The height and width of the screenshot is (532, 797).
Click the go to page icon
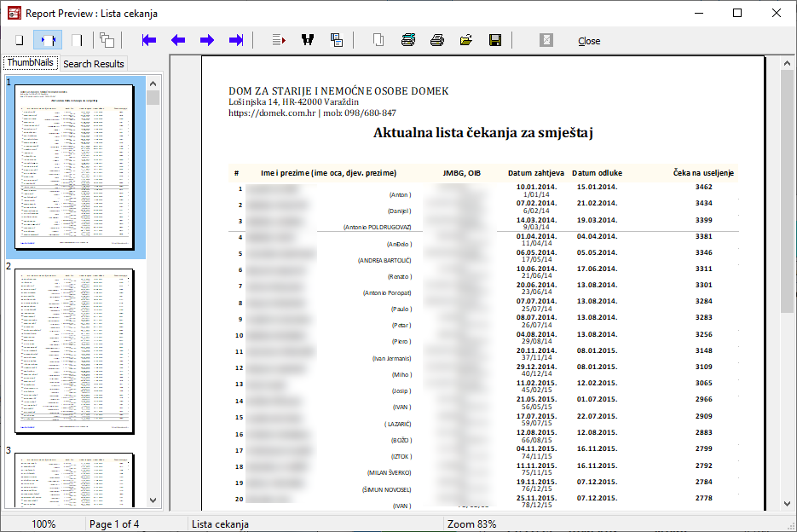279,40
